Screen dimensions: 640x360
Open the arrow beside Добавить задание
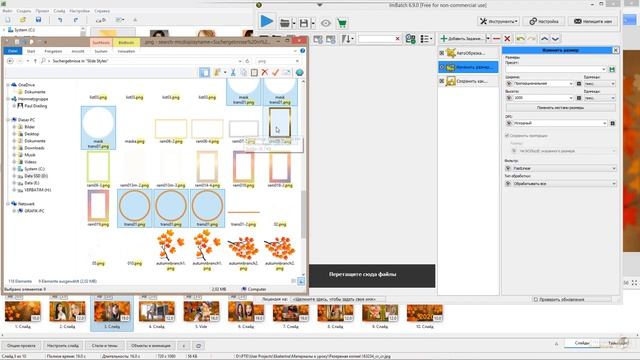click(x=488, y=39)
